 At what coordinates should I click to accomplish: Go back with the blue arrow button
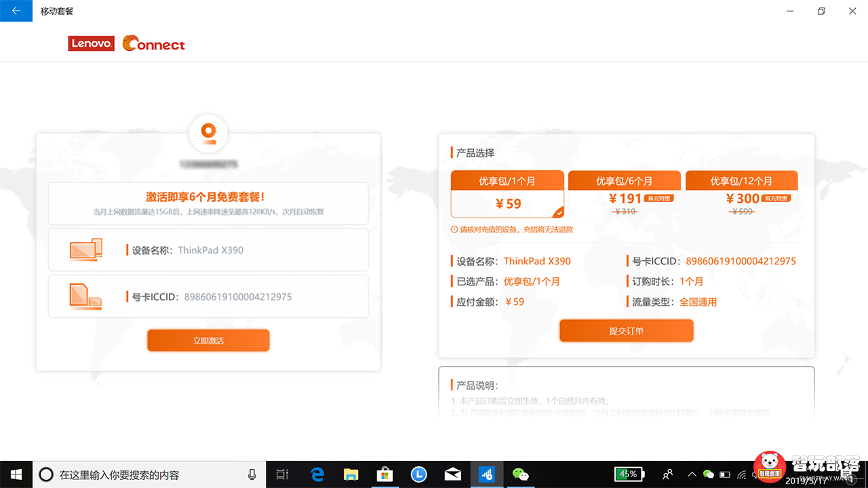(16, 11)
